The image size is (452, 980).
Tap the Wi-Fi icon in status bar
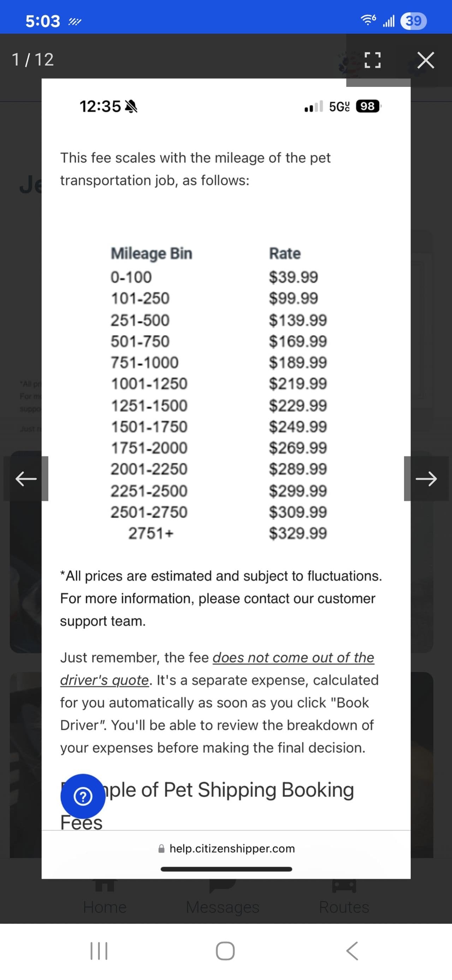point(368,20)
